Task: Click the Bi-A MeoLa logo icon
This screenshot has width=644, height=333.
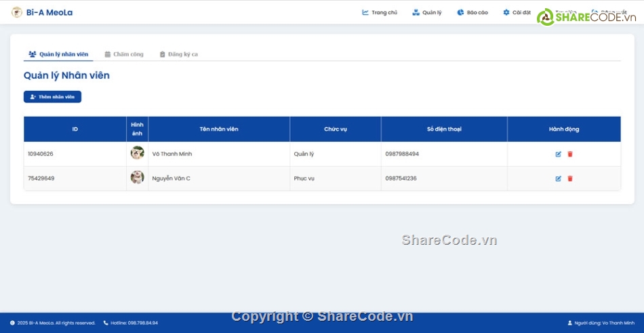Action: coord(17,12)
